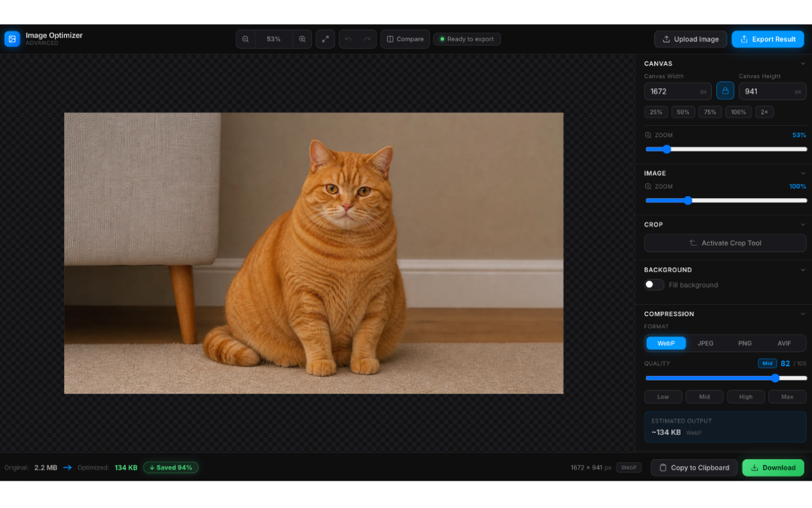Select WebP format
This screenshot has height=508, width=812.
point(666,343)
